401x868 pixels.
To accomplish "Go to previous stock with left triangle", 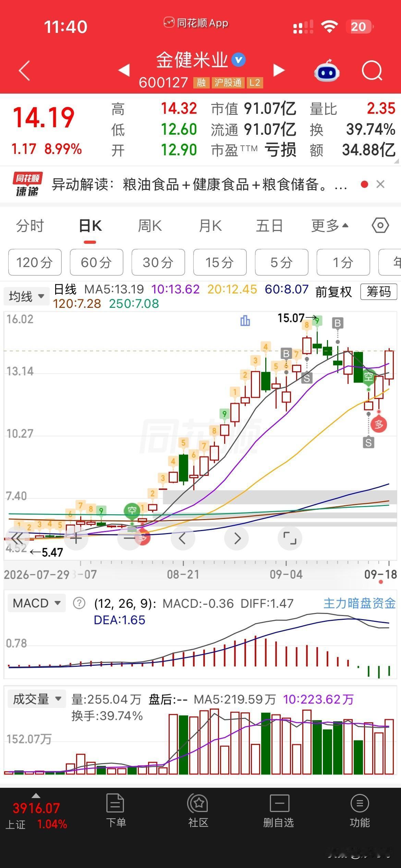I will point(124,70).
